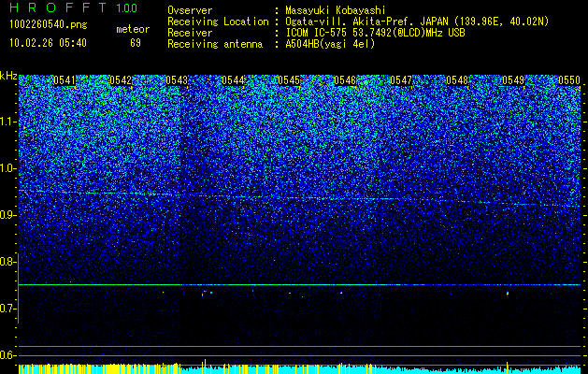Click the 0.7 frequency axis label
This screenshot has height=374, width=588.
pos(7,309)
